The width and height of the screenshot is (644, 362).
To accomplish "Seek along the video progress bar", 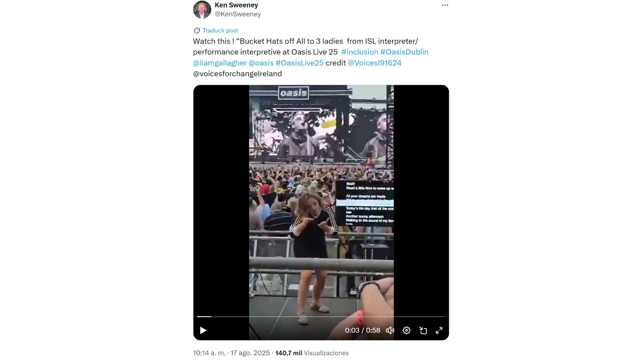I will (x=321, y=316).
